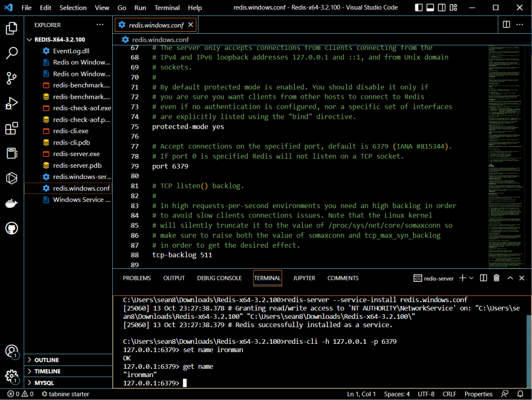Open Customize Layout icon

[453, 7]
